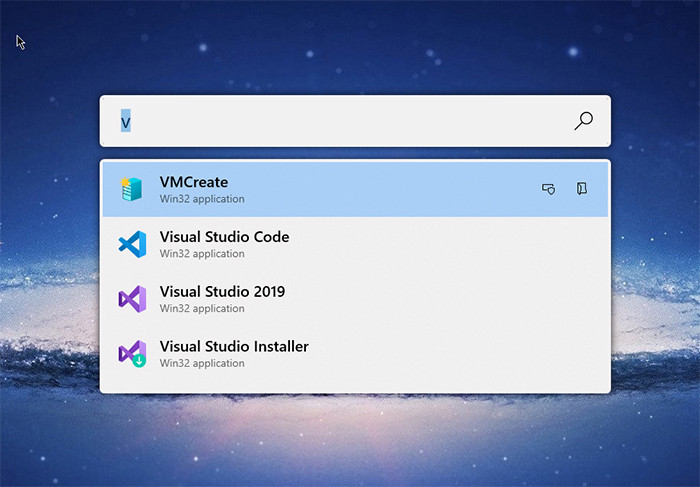Viewport: 700px width, 487px height.
Task: Open VMCreate containing folder icon
Action: [x=582, y=189]
